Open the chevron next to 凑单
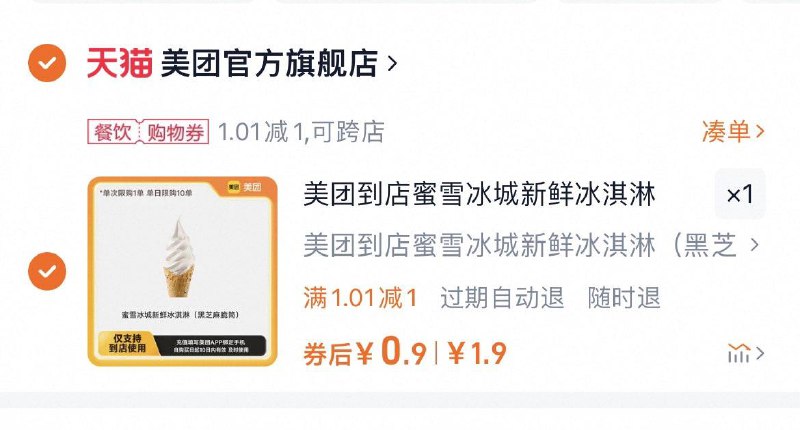The width and height of the screenshot is (800, 430). pos(760,132)
